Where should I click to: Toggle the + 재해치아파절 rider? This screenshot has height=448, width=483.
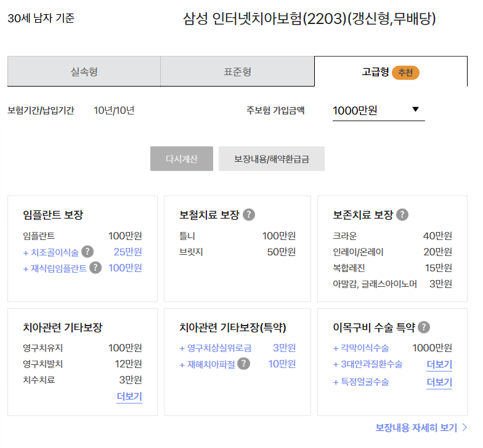(207, 364)
